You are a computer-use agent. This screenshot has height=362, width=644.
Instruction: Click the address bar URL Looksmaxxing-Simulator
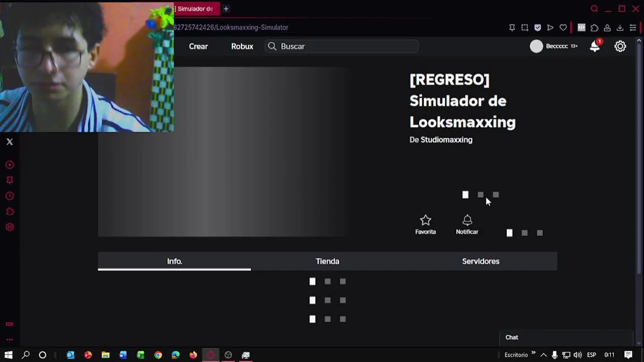point(231,28)
